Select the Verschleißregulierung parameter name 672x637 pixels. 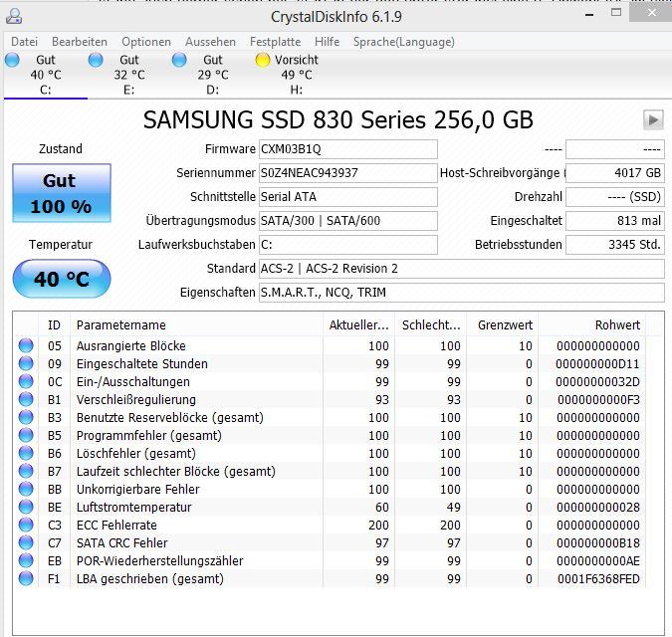(135, 400)
